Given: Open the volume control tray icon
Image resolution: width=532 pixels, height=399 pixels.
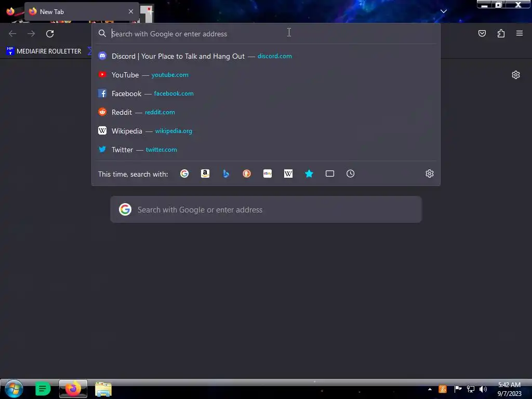Looking at the screenshot, I should pos(483,389).
